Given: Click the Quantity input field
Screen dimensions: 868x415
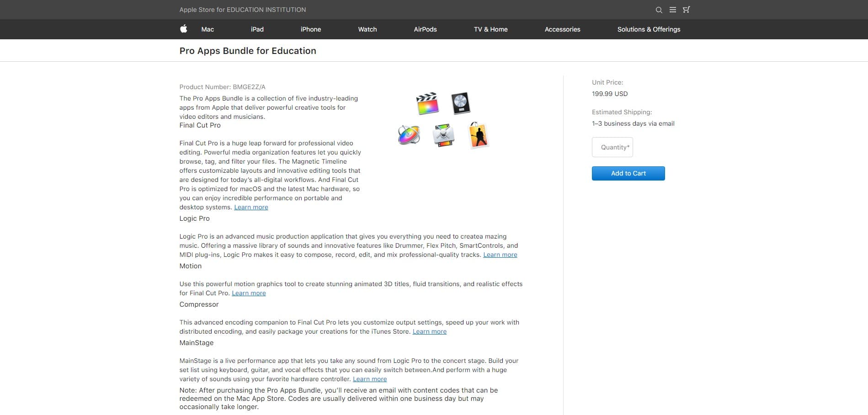Looking at the screenshot, I should (x=612, y=147).
